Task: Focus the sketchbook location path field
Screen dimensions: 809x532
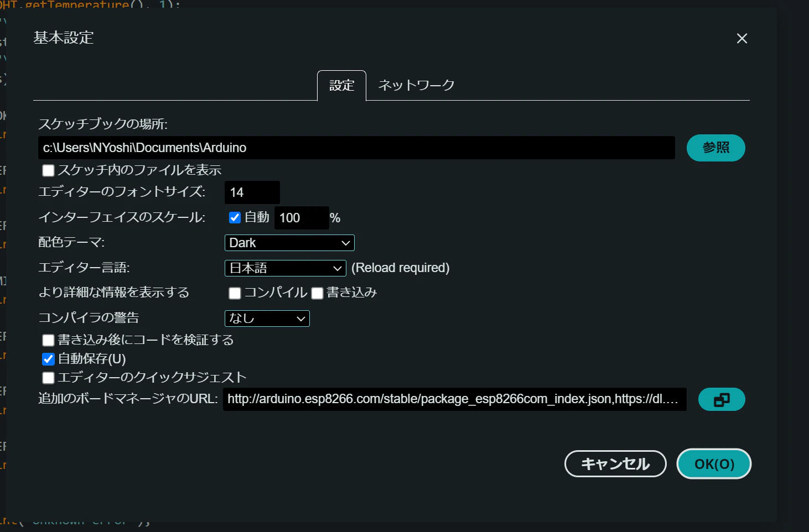Action: tap(356, 148)
